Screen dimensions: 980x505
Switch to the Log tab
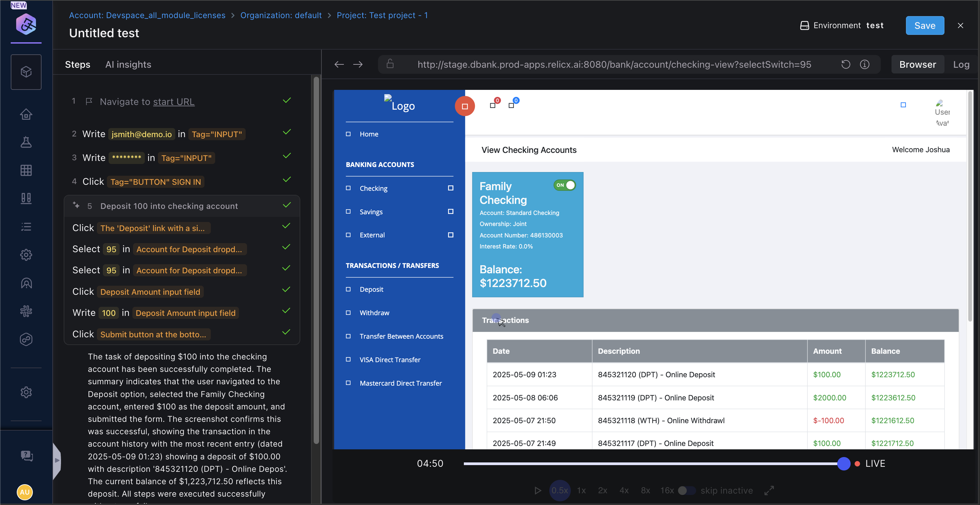point(961,64)
